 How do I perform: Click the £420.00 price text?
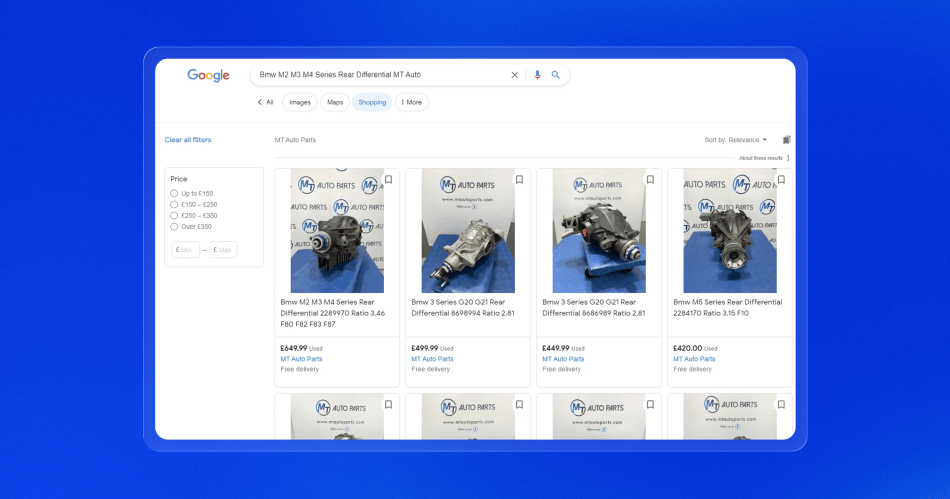pyautogui.click(x=687, y=348)
